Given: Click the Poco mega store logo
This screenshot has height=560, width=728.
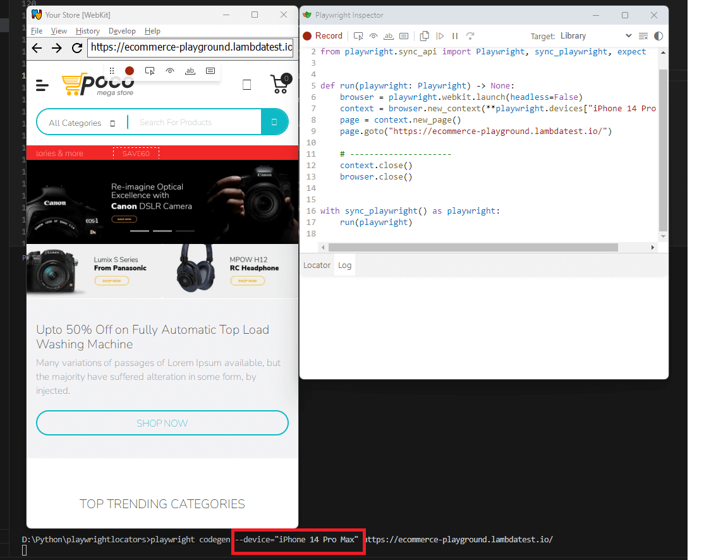Looking at the screenshot, I should coord(99,85).
